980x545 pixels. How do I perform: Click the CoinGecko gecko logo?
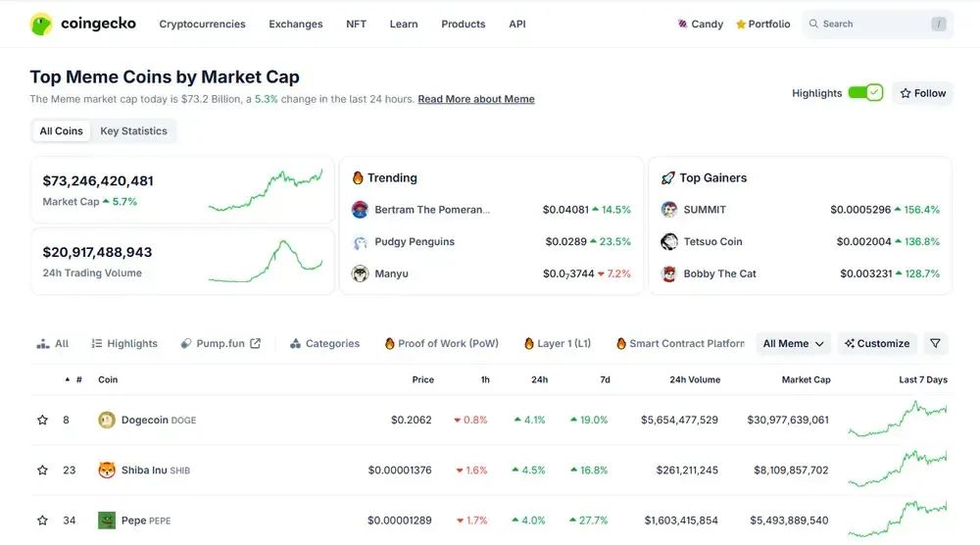click(x=41, y=24)
